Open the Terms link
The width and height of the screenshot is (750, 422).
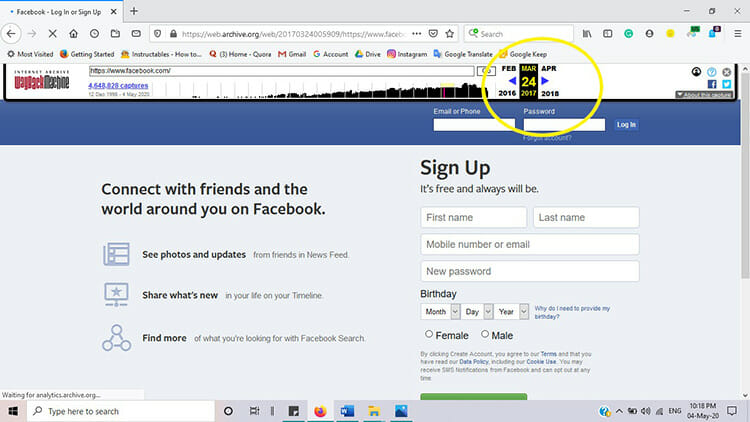pyautogui.click(x=549, y=354)
